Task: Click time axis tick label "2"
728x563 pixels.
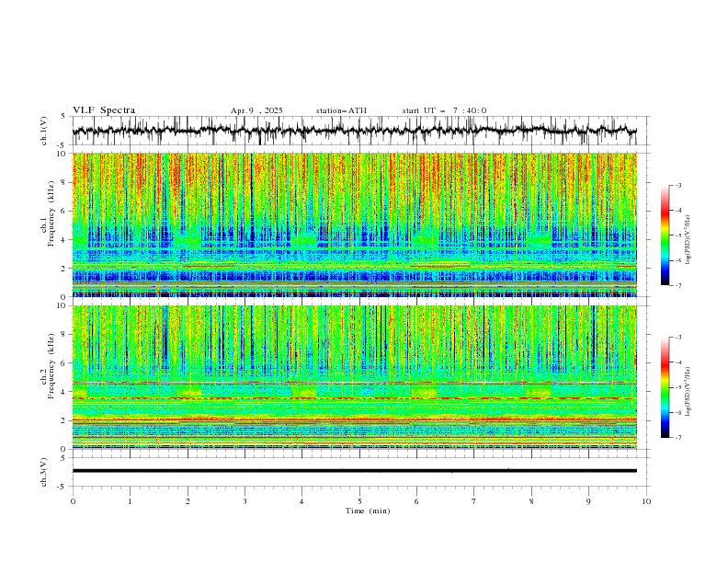Action: tap(188, 501)
